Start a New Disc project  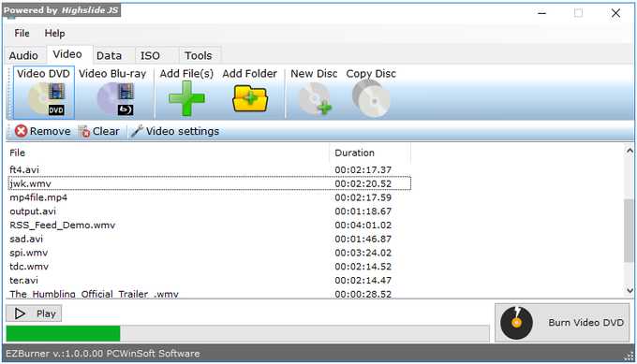[x=314, y=93]
